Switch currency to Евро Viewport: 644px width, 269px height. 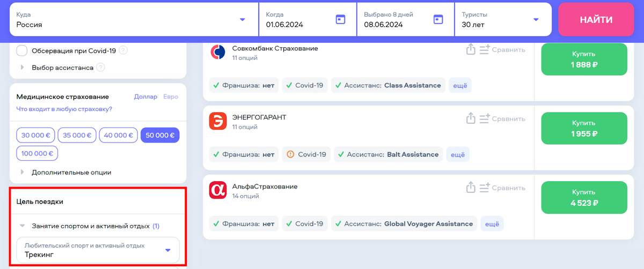tap(171, 97)
